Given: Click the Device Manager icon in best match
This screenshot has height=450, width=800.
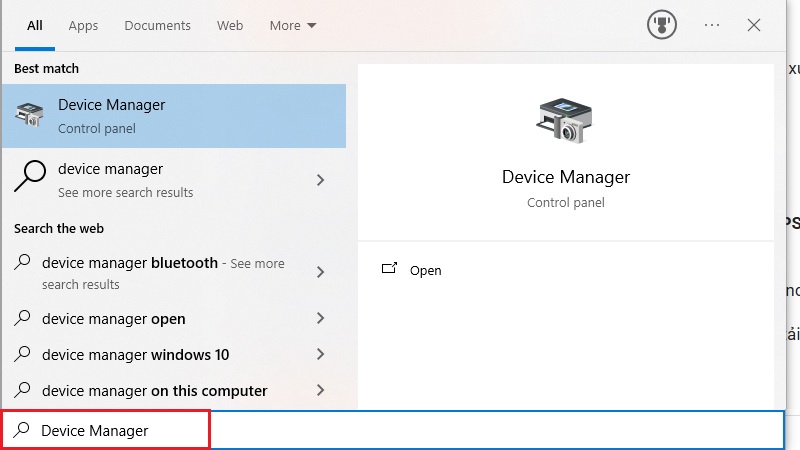Looking at the screenshot, I should coord(30,114).
